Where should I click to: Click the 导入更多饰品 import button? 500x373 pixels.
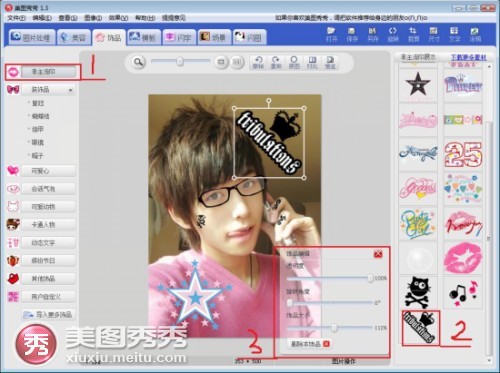click(x=48, y=314)
